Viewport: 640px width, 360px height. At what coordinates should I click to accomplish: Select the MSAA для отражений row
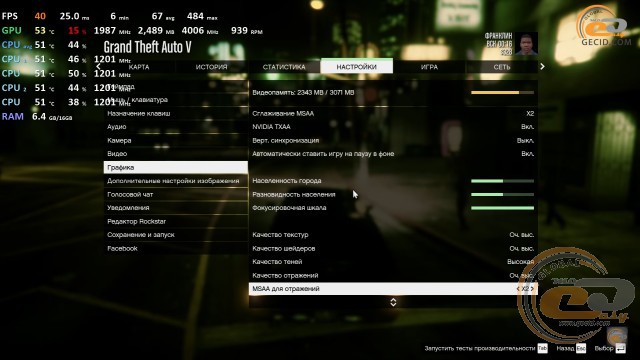tap(393, 289)
